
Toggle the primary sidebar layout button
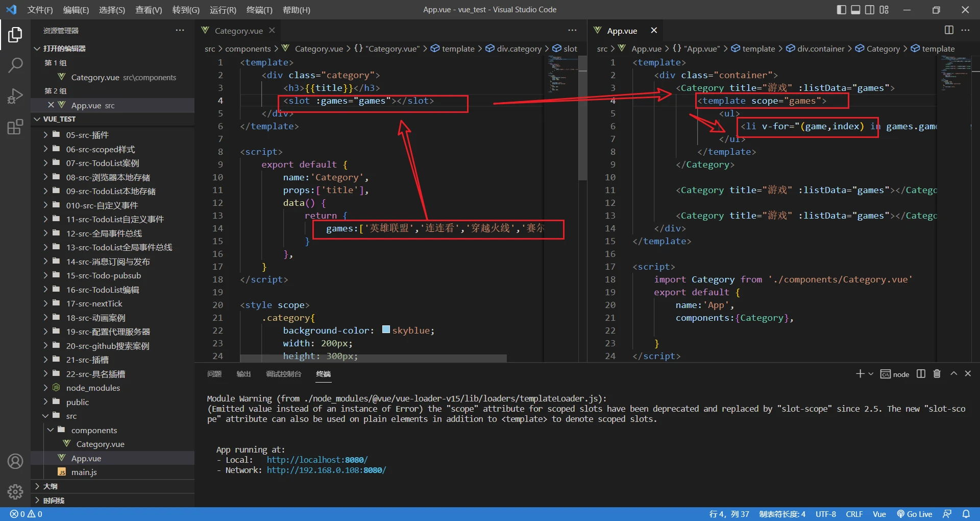pos(842,10)
